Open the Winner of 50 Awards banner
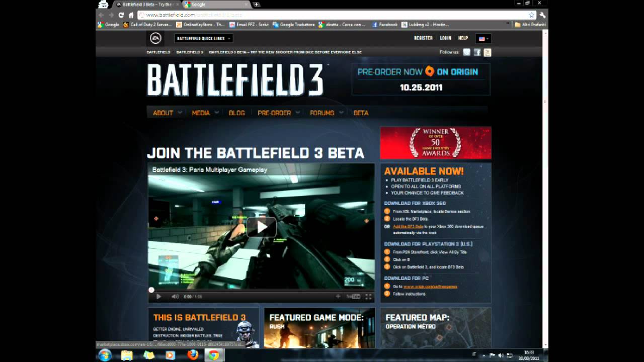The height and width of the screenshot is (362, 644). tap(436, 143)
